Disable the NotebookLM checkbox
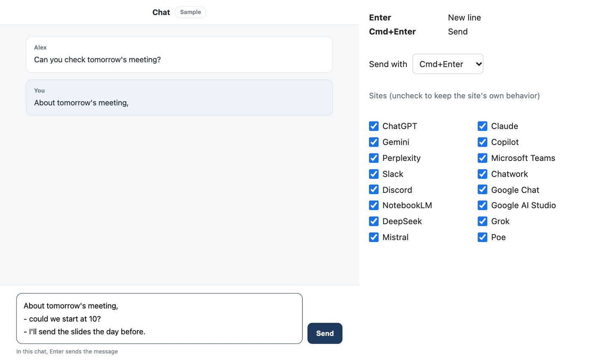589x364 pixels. click(x=374, y=206)
